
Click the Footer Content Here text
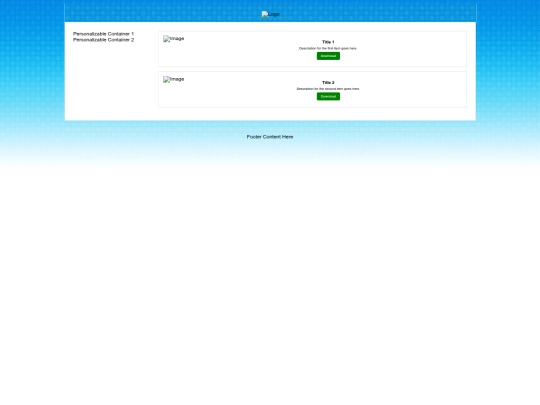[x=270, y=137]
